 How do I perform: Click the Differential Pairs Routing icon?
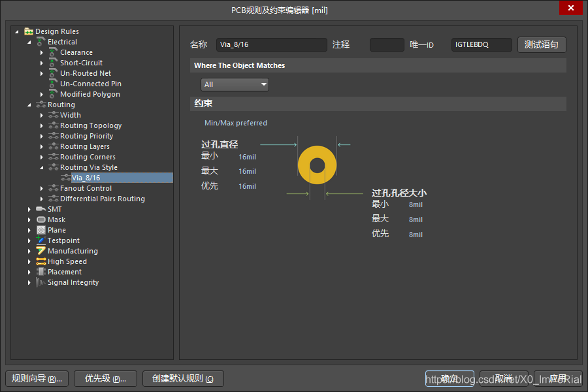click(54, 199)
